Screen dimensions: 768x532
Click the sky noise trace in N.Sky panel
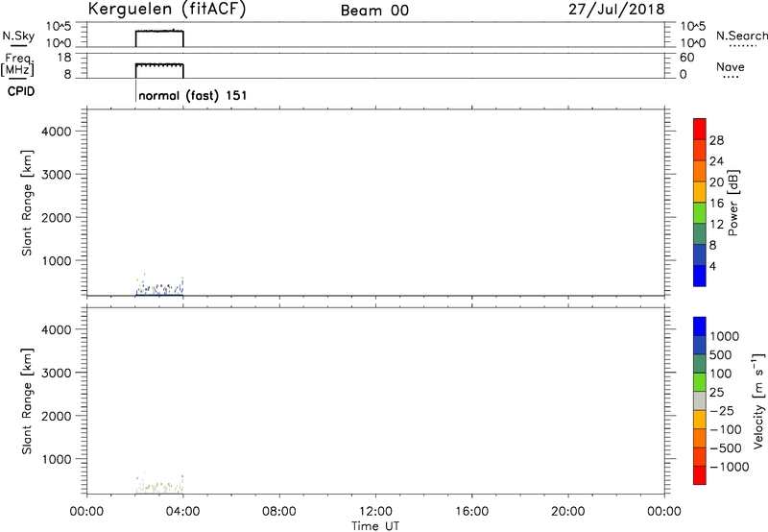tap(159, 31)
